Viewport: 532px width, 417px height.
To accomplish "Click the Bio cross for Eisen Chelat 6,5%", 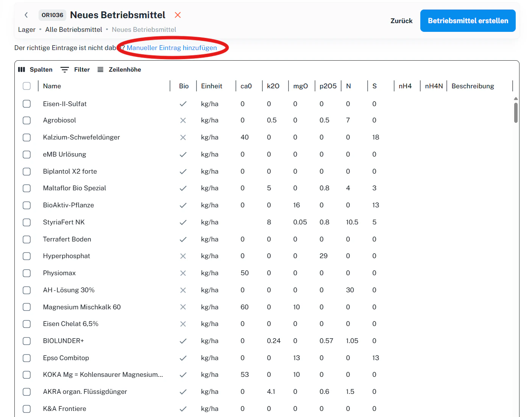I will click(183, 324).
